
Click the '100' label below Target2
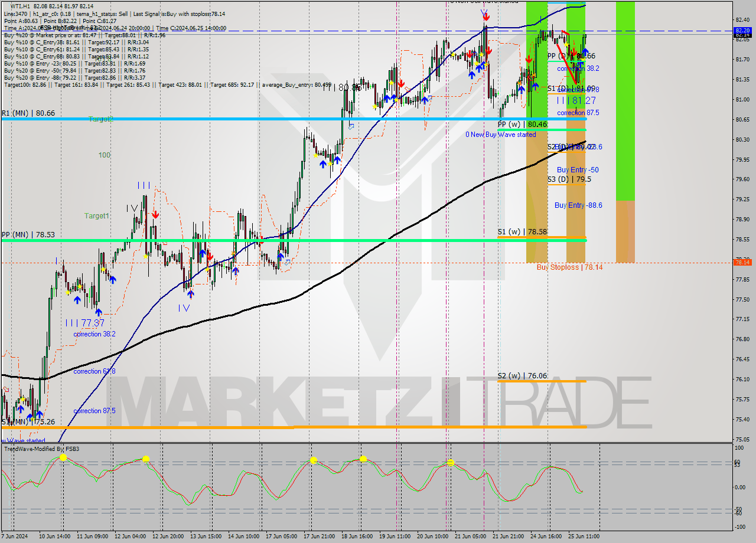pos(105,155)
